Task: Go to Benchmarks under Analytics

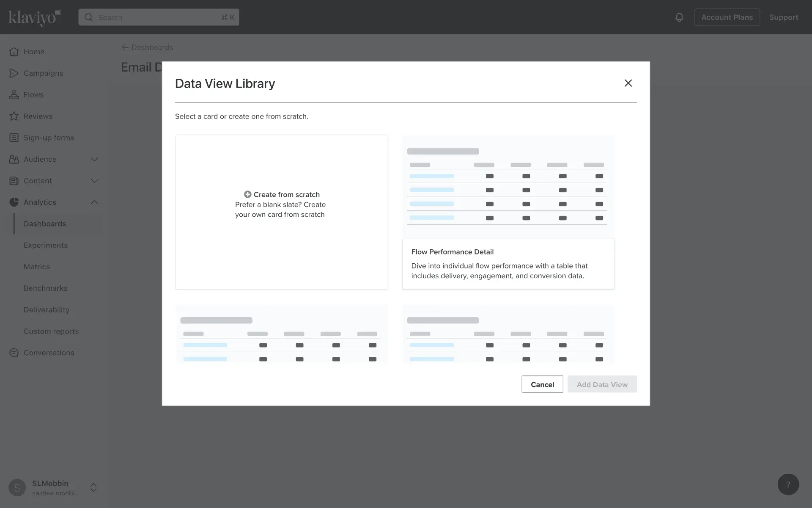Action: [46, 288]
